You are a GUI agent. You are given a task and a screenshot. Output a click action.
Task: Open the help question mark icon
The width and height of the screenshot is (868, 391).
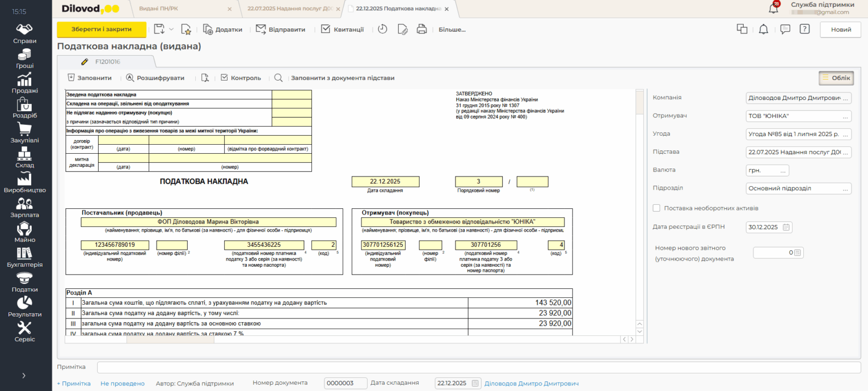[804, 30]
